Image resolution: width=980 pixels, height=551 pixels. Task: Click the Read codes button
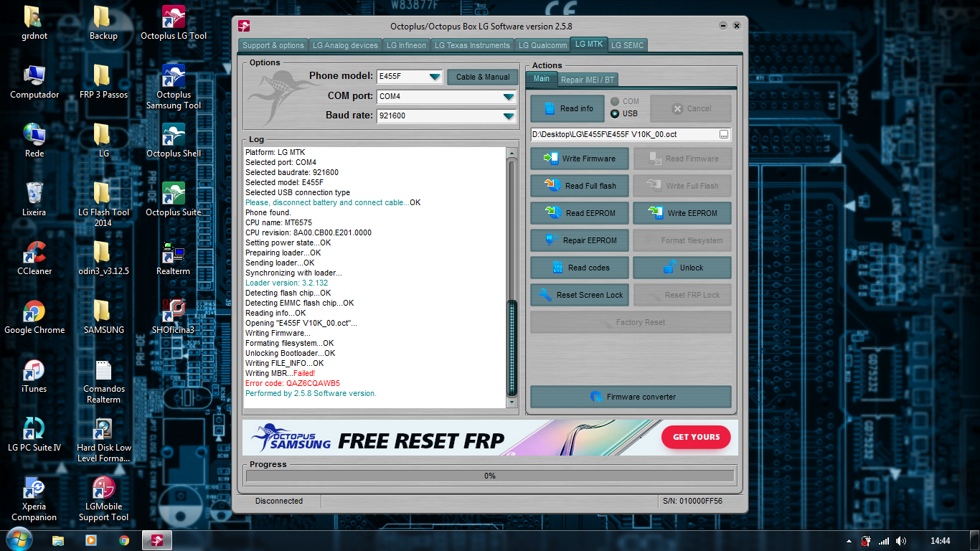[x=580, y=268]
